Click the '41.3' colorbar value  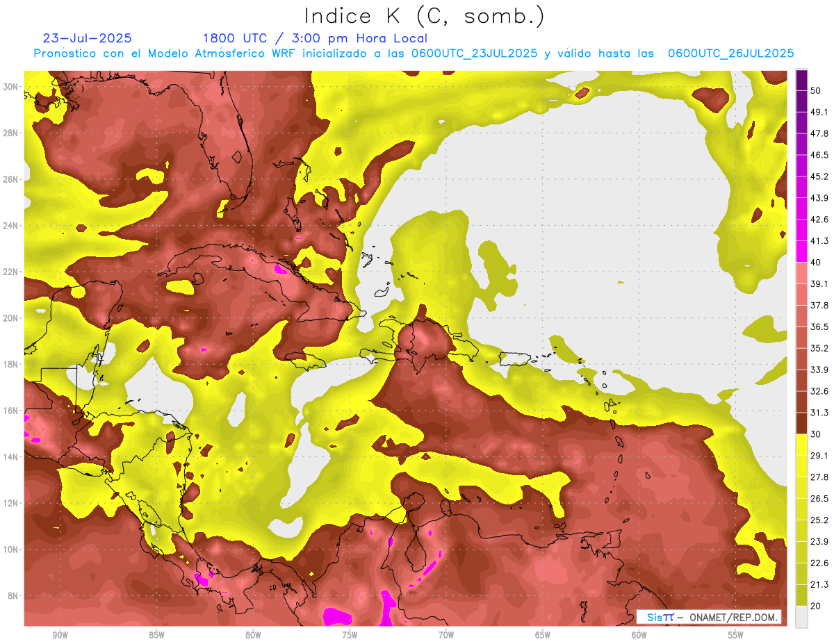click(x=819, y=241)
